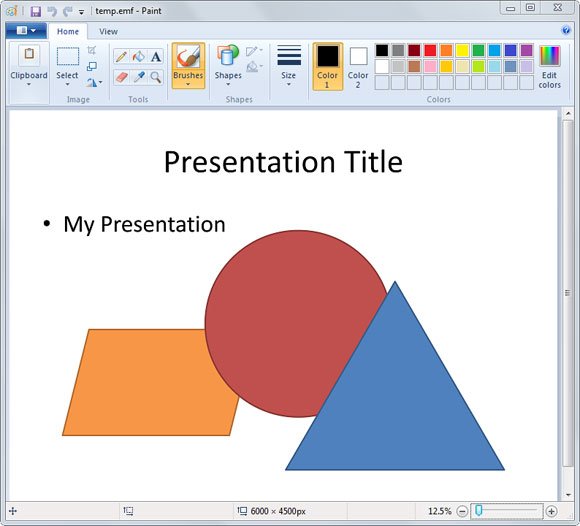Image resolution: width=580 pixels, height=526 pixels.
Task: Select the Eraser tool
Action: click(x=121, y=77)
